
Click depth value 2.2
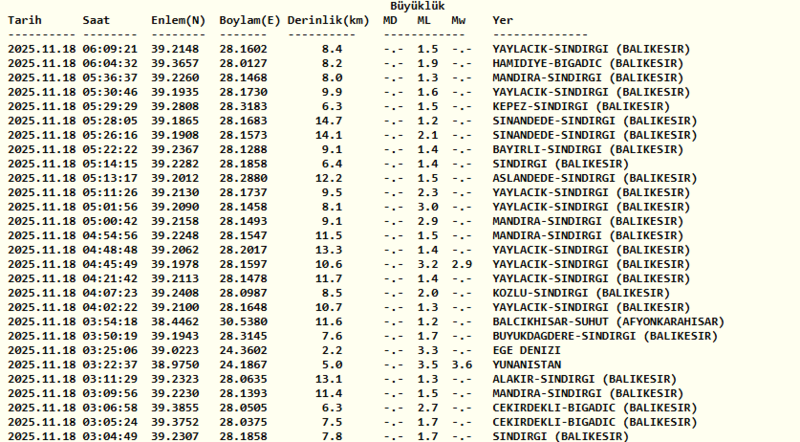tap(332, 350)
